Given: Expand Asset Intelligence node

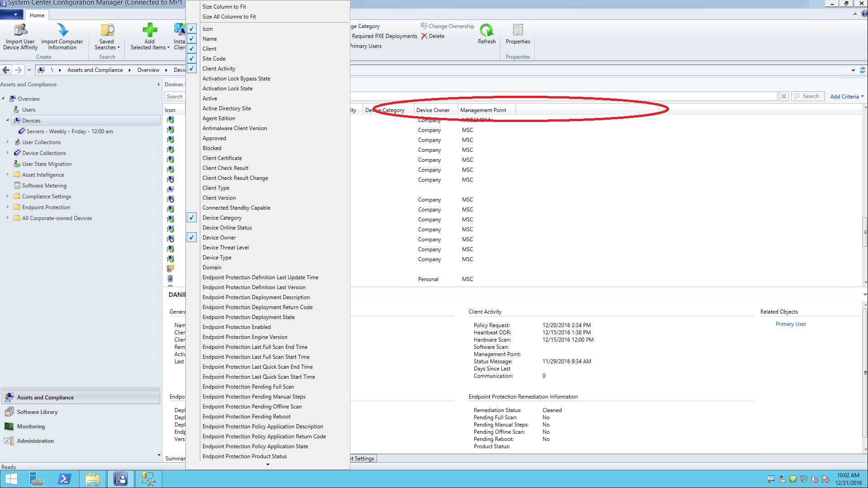Looking at the screenshot, I should (x=8, y=174).
